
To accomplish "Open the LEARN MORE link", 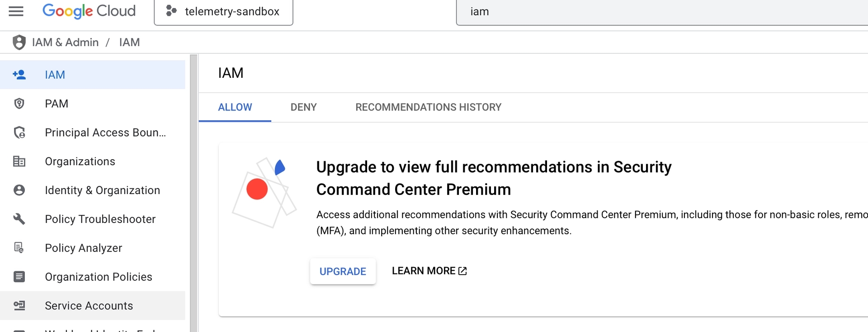I will 429,270.
